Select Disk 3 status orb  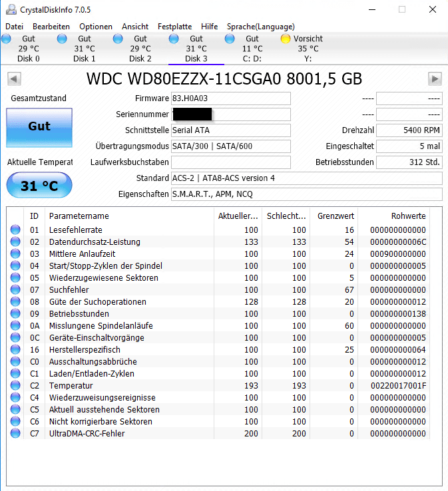[174, 39]
